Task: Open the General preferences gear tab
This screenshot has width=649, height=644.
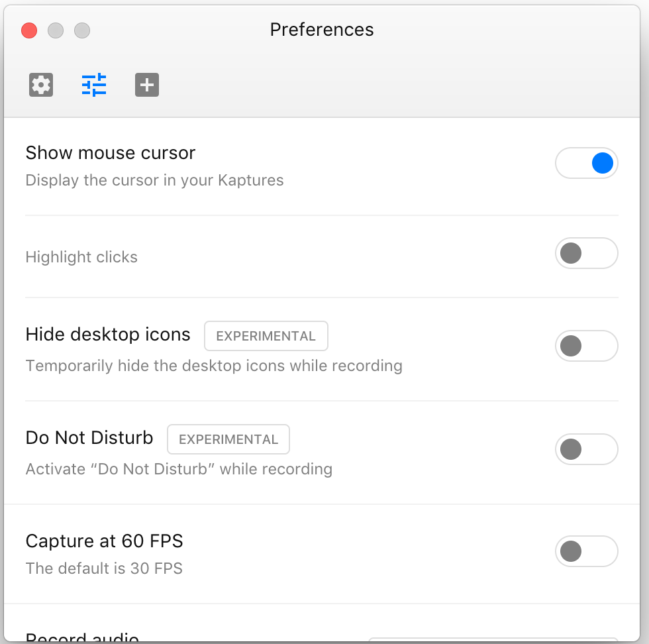Action: tap(41, 85)
